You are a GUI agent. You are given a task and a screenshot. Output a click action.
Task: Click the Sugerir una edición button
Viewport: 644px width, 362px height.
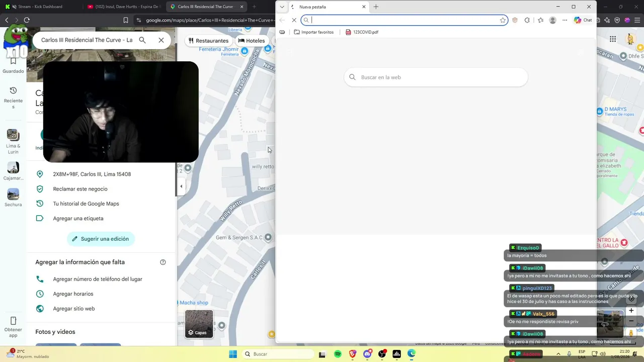[x=101, y=239]
